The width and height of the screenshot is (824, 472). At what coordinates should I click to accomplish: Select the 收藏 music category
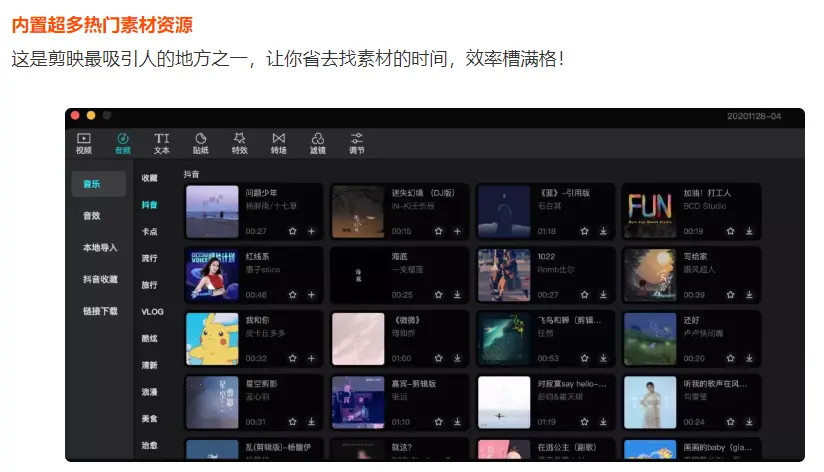tap(149, 178)
